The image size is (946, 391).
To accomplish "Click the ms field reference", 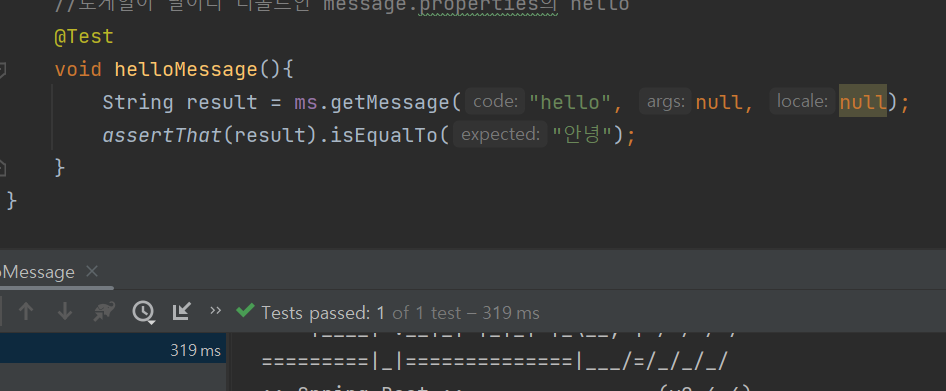I will pos(306,102).
